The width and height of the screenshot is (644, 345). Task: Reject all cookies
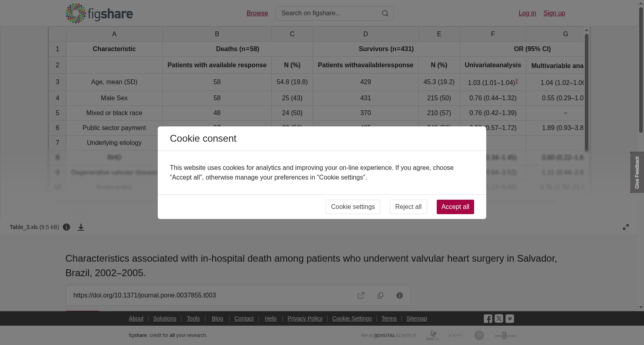click(408, 207)
